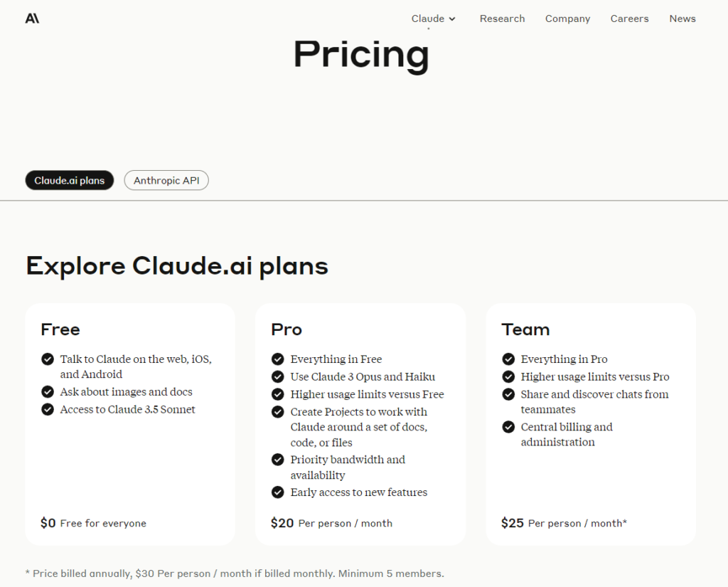Expand the Claude dropdown chevron in navigation
728x587 pixels.
[x=452, y=19]
